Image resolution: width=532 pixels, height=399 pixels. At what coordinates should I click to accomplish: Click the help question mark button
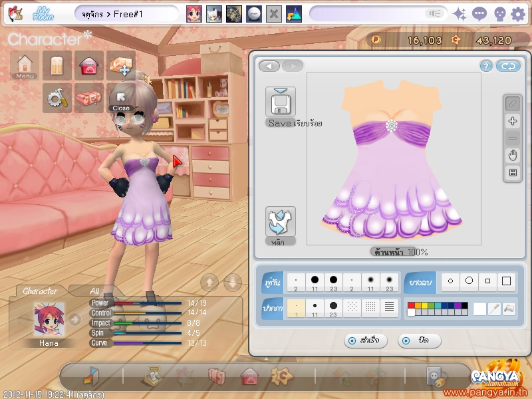486,66
